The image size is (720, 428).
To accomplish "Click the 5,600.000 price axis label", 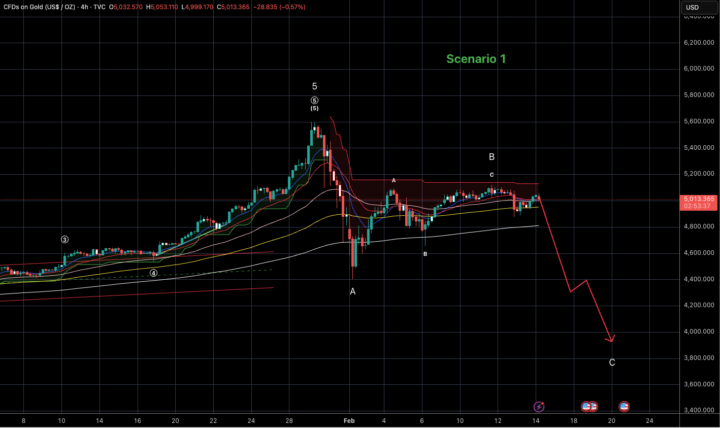I will click(698, 121).
